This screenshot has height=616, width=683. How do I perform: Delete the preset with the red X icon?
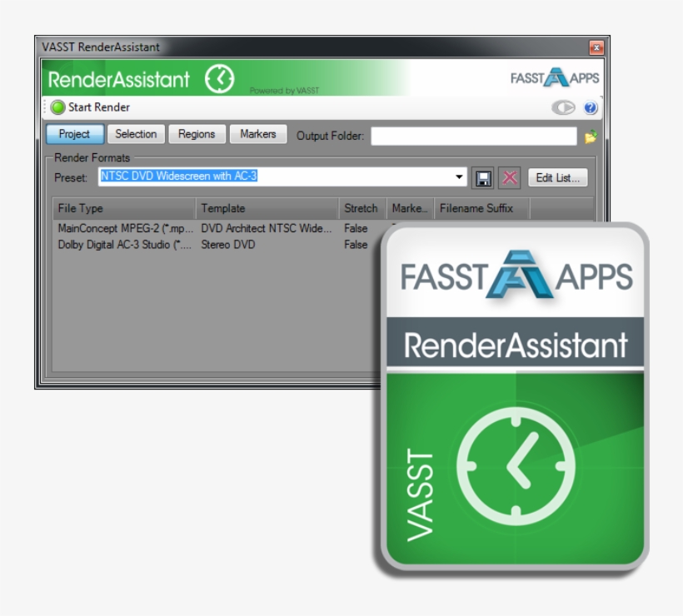click(509, 176)
